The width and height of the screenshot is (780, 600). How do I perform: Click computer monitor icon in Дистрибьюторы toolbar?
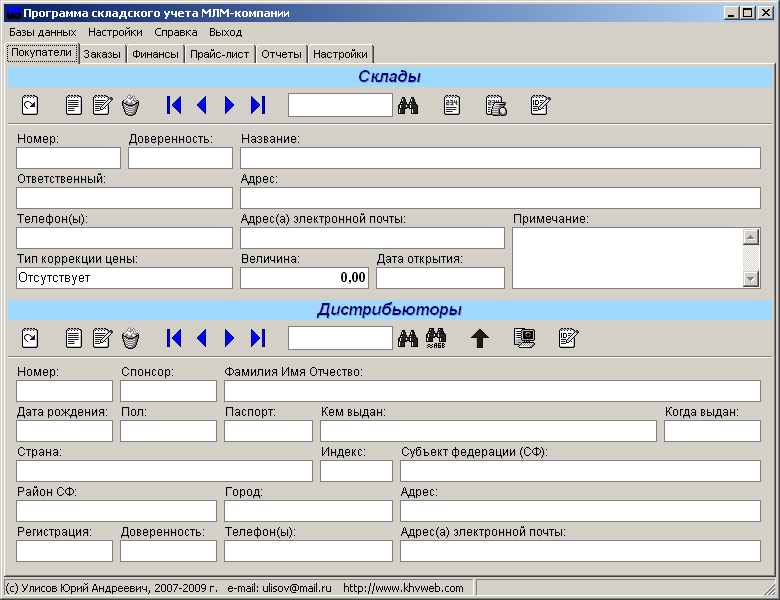coord(524,338)
